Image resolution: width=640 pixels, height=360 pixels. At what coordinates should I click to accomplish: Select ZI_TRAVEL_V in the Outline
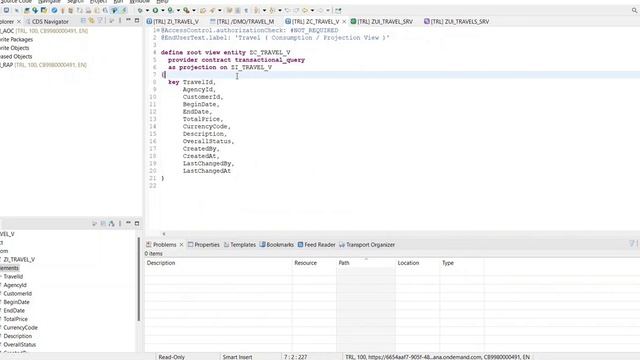(19, 260)
